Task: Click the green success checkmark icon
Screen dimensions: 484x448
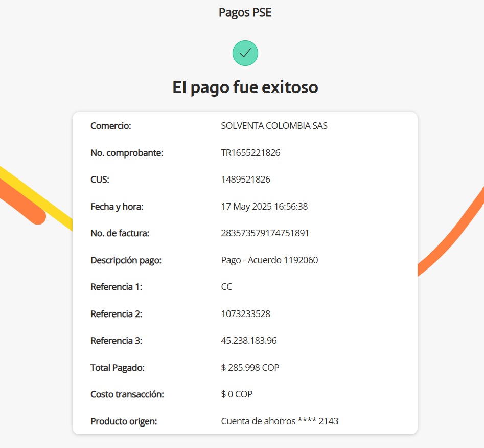Action: tap(245, 53)
